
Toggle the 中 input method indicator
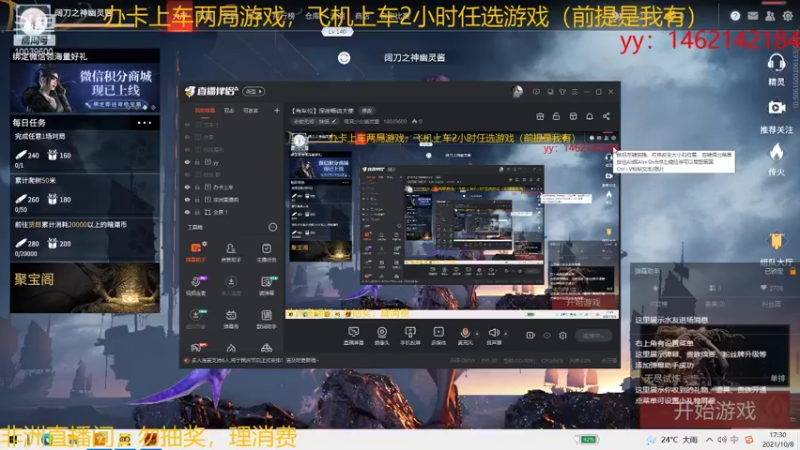point(734,439)
